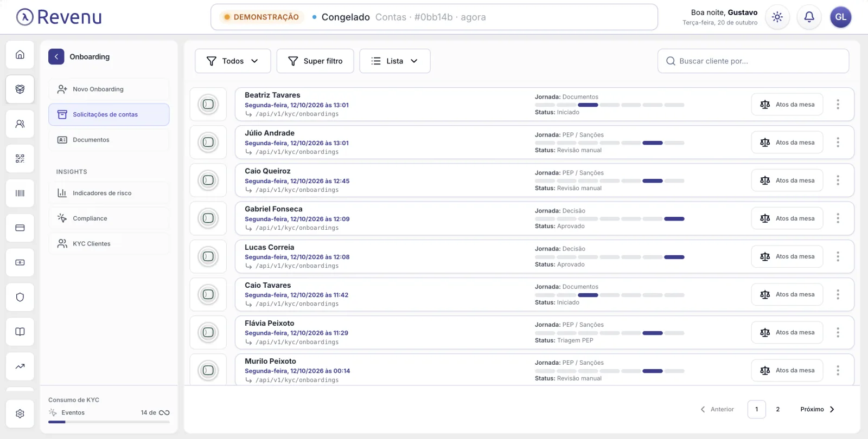Open the barcode icon in left rail
Screen dimensions: 868x439
[20, 193]
